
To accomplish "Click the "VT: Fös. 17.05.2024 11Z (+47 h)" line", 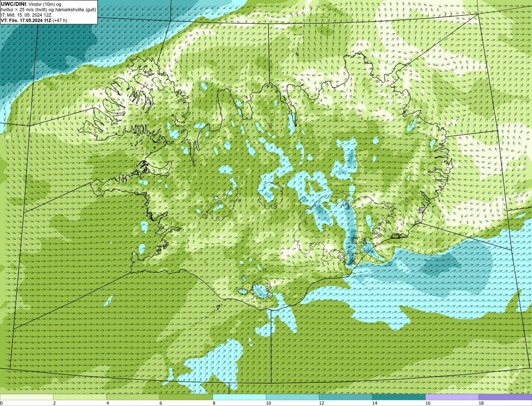I will pos(34,20).
